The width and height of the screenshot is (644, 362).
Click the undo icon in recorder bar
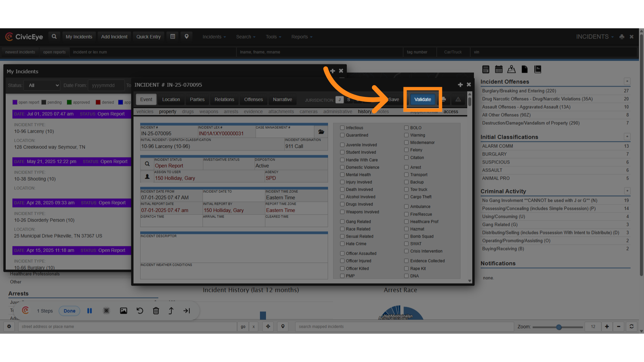[140, 311]
